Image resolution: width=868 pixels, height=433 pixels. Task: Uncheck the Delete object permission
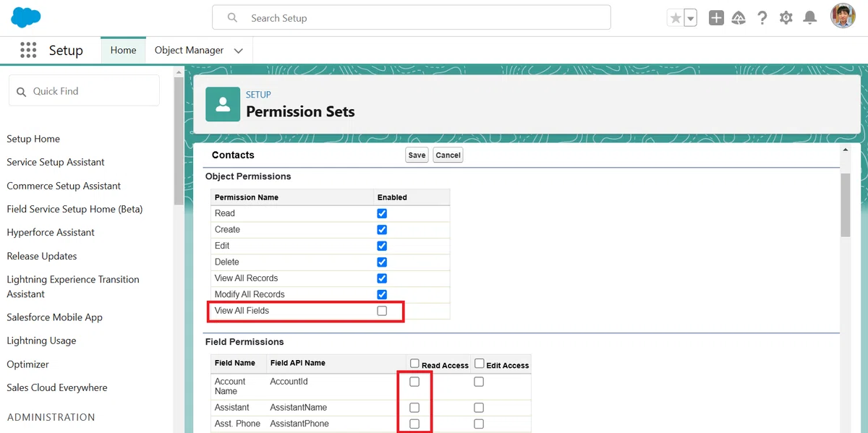tap(382, 262)
